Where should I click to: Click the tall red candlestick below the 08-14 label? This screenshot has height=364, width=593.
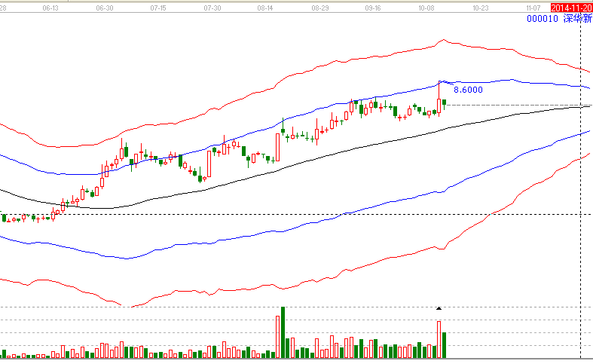coord(277,147)
